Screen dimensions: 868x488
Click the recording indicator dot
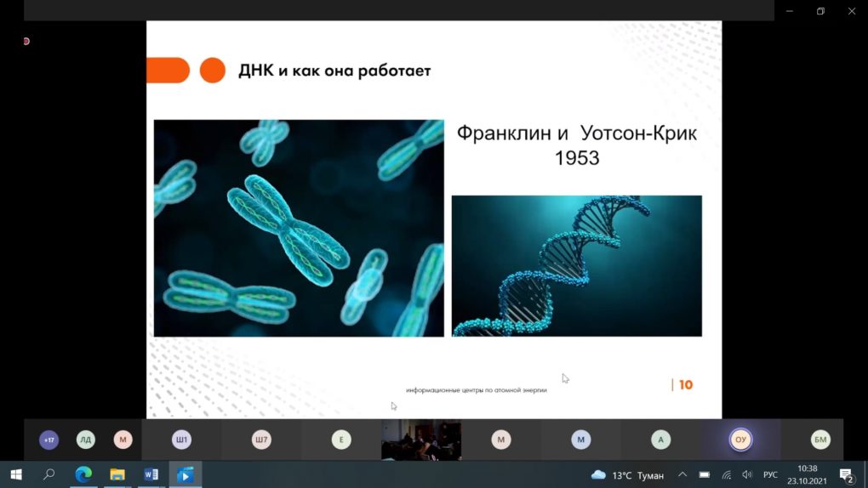coord(26,41)
